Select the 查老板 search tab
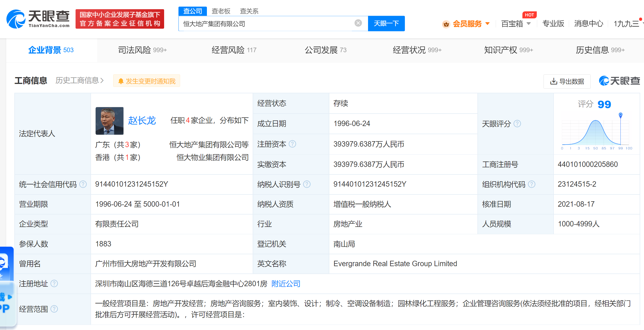 click(221, 11)
